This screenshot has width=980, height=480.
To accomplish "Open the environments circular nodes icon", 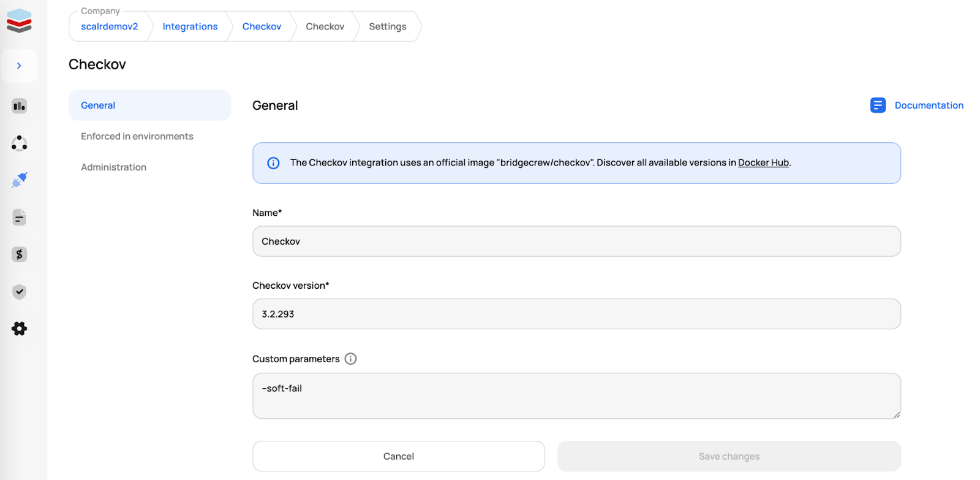I will [x=19, y=143].
